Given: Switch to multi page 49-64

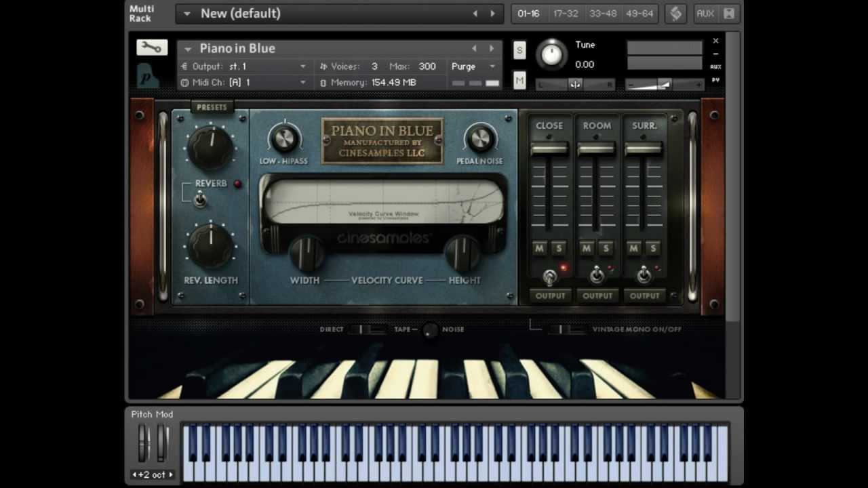Looking at the screenshot, I should click(x=639, y=14).
